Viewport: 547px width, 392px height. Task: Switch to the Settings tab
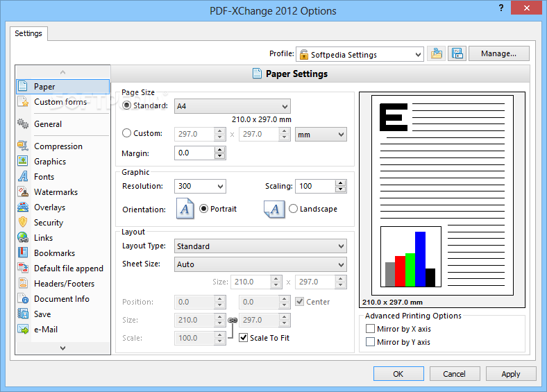28,33
